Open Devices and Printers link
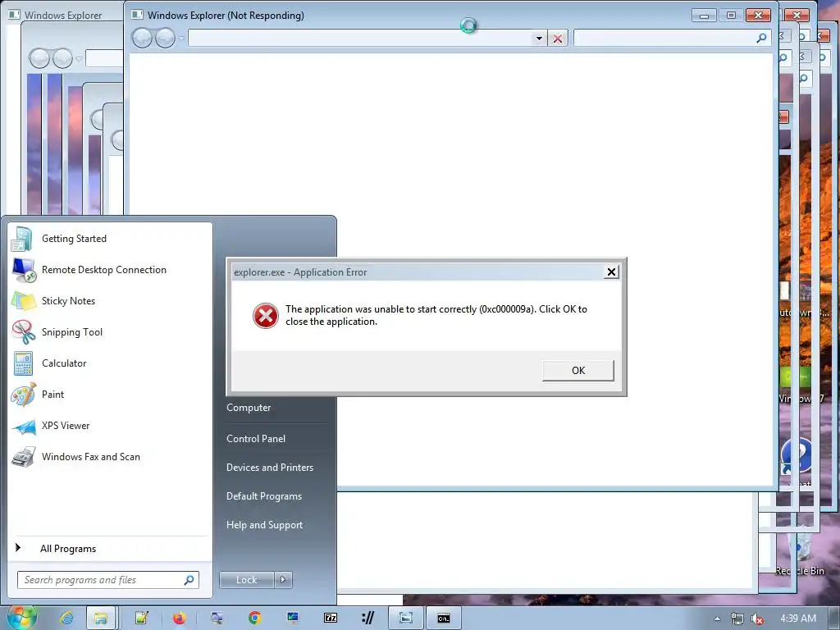 click(269, 468)
